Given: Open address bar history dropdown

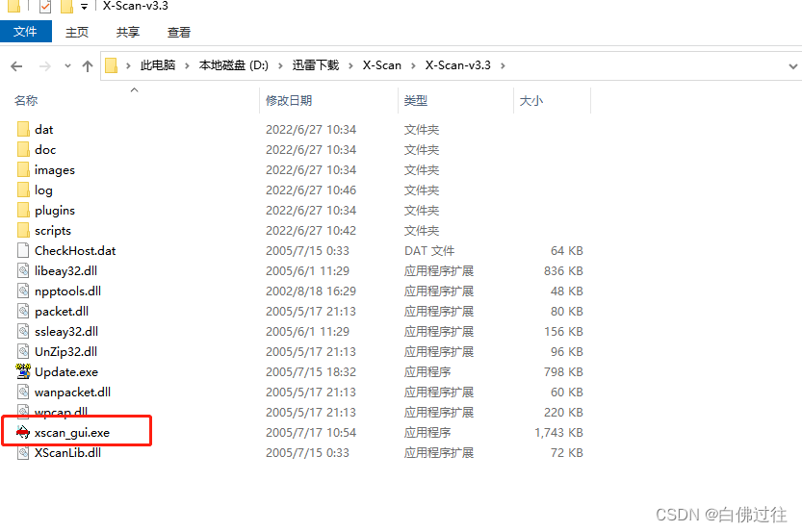Looking at the screenshot, I should click(792, 66).
